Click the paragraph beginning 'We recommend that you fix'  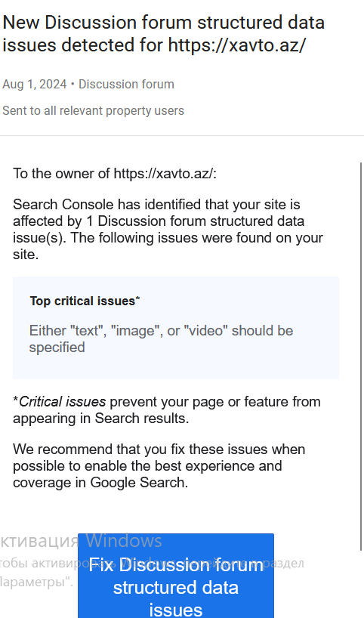pos(159,466)
